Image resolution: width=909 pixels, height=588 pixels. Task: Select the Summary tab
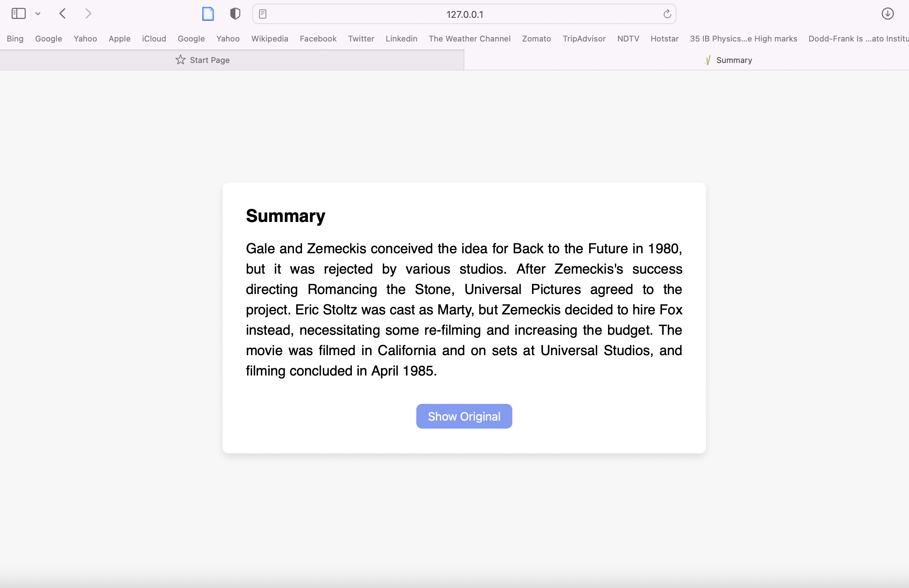pyautogui.click(x=729, y=60)
